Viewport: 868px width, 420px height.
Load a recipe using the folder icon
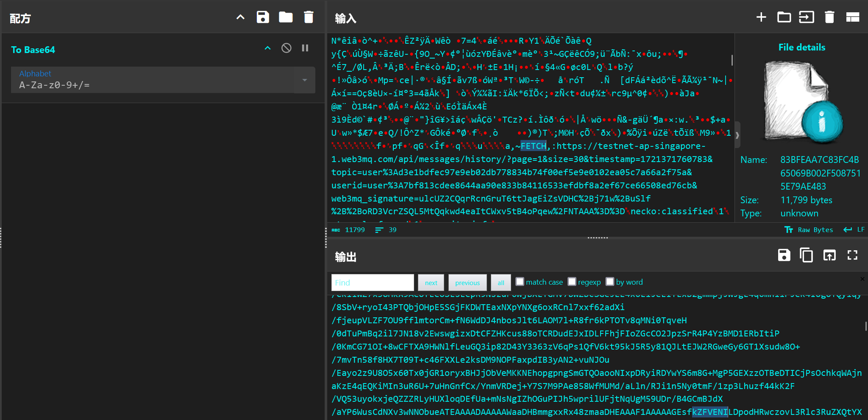[x=286, y=17]
